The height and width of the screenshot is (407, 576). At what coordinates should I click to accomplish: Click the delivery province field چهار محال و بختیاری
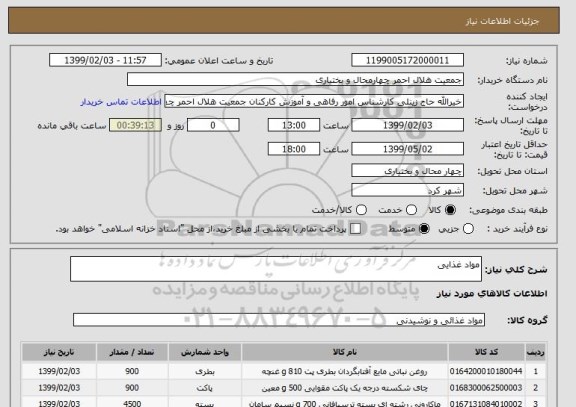407,171
